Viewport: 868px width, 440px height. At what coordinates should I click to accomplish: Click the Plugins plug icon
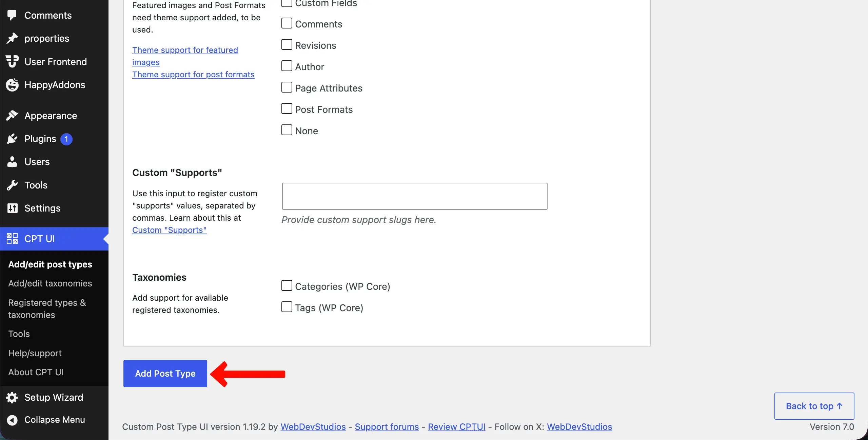pos(12,139)
